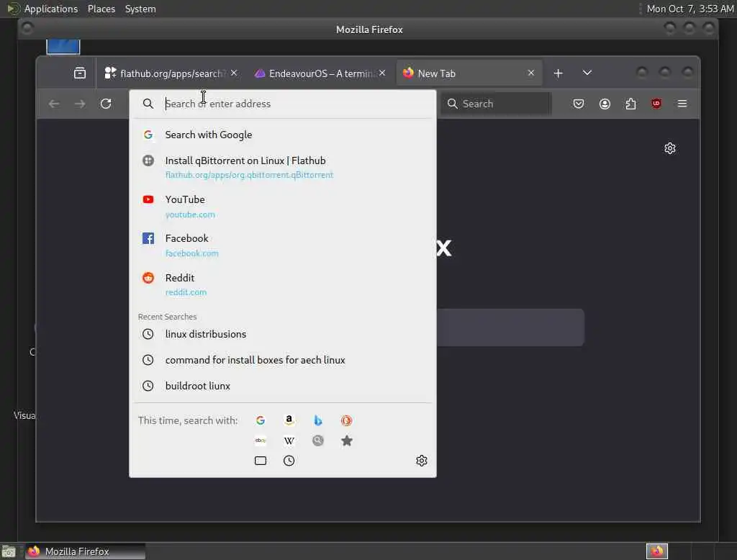Screen dimensions: 737x560
Task: Search this time with Wikipedia icon
Action: [289, 441]
